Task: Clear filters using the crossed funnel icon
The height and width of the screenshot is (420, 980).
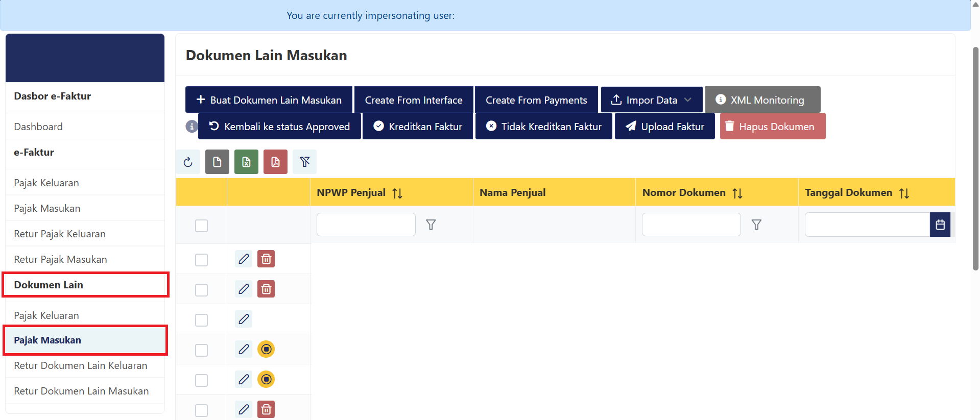Action: [304, 162]
